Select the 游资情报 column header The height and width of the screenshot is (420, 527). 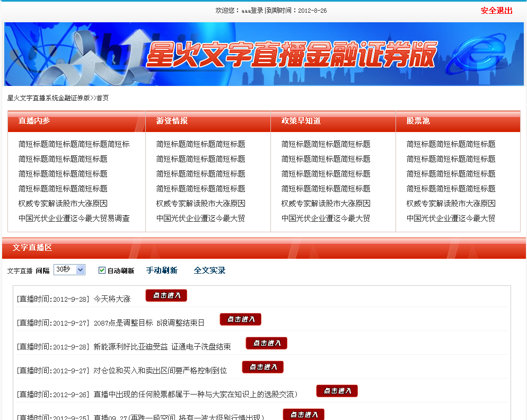coord(208,121)
